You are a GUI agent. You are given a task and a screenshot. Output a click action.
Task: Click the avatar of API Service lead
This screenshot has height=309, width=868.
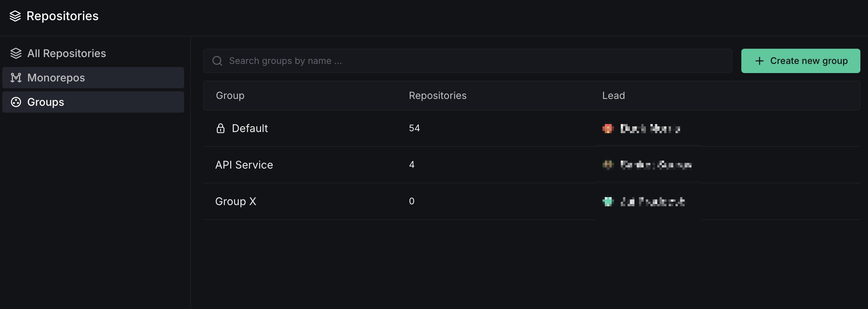(608, 165)
